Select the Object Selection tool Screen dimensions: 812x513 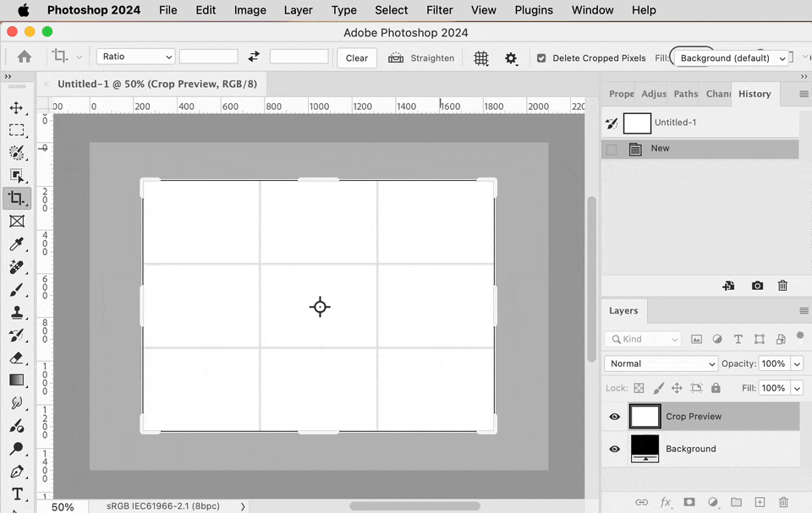17,176
